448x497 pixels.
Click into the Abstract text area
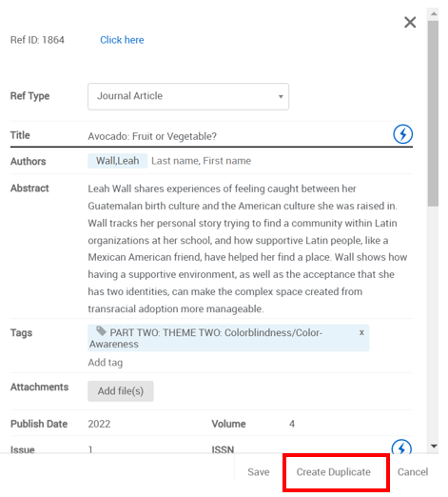[x=247, y=248]
